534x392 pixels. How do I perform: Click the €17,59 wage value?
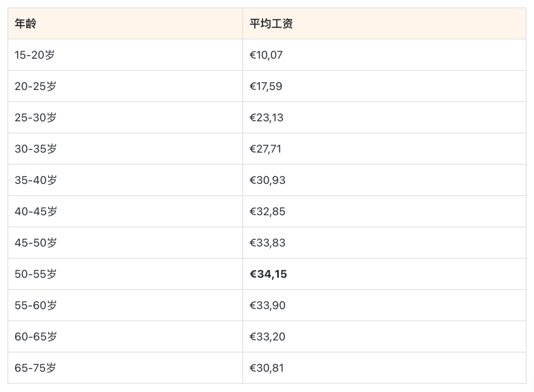click(266, 86)
